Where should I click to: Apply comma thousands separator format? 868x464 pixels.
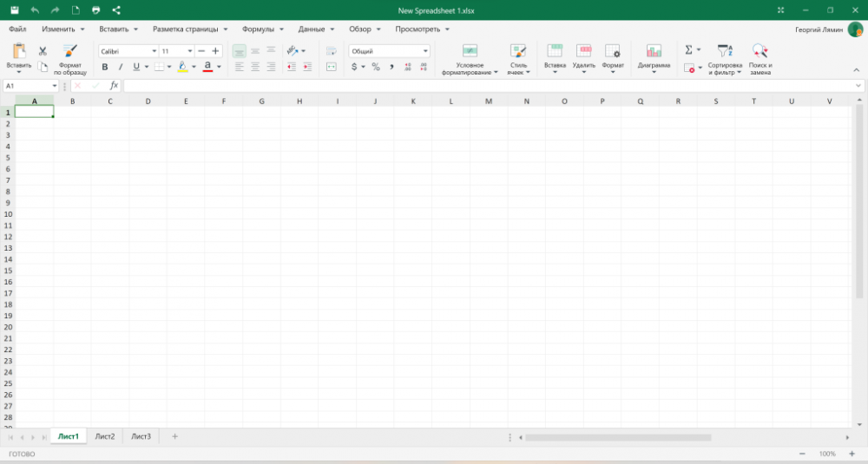click(391, 67)
